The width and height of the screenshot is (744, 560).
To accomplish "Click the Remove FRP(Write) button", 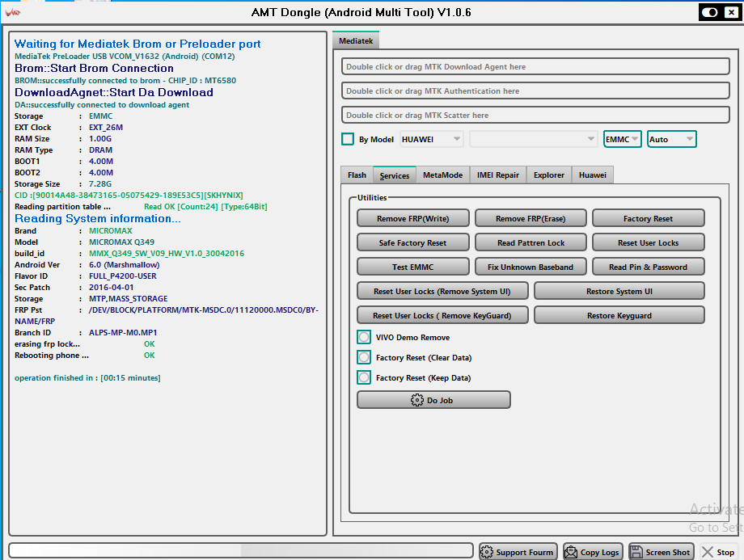I will [x=412, y=219].
